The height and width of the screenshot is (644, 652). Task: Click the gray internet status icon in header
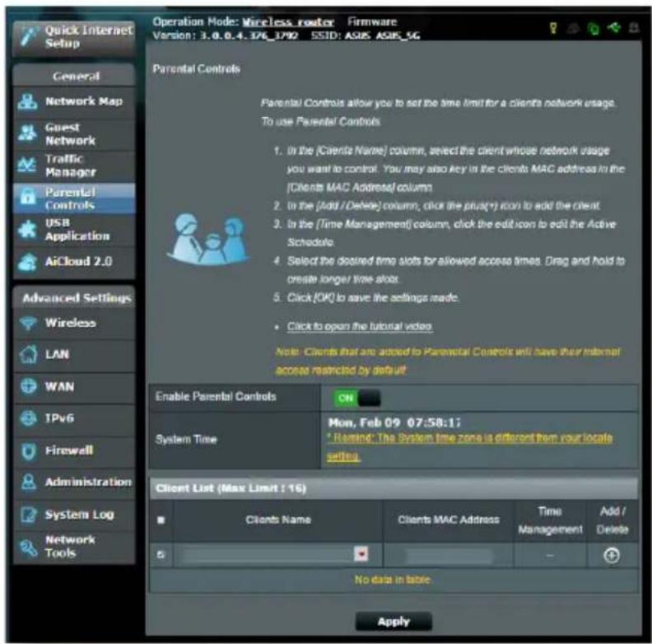click(574, 28)
